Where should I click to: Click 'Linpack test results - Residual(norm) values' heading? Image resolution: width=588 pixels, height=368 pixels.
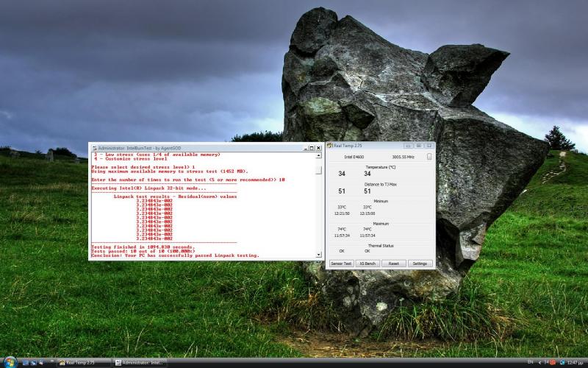coord(175,197)
